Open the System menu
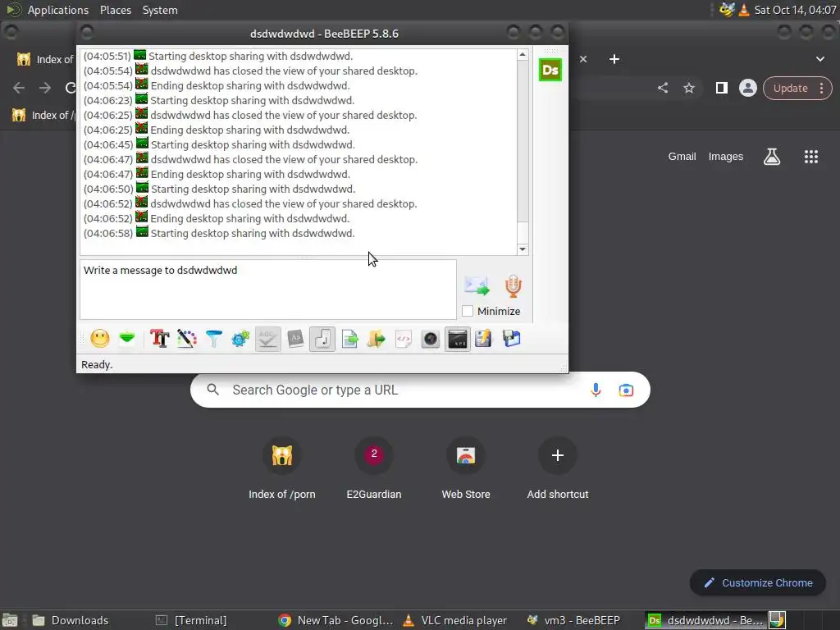 pyautogui.click(x=160, y=10)
